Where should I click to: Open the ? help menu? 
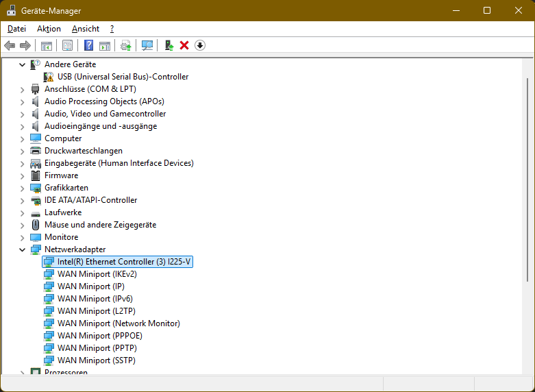pyautogui.click(x=112, y=29)
